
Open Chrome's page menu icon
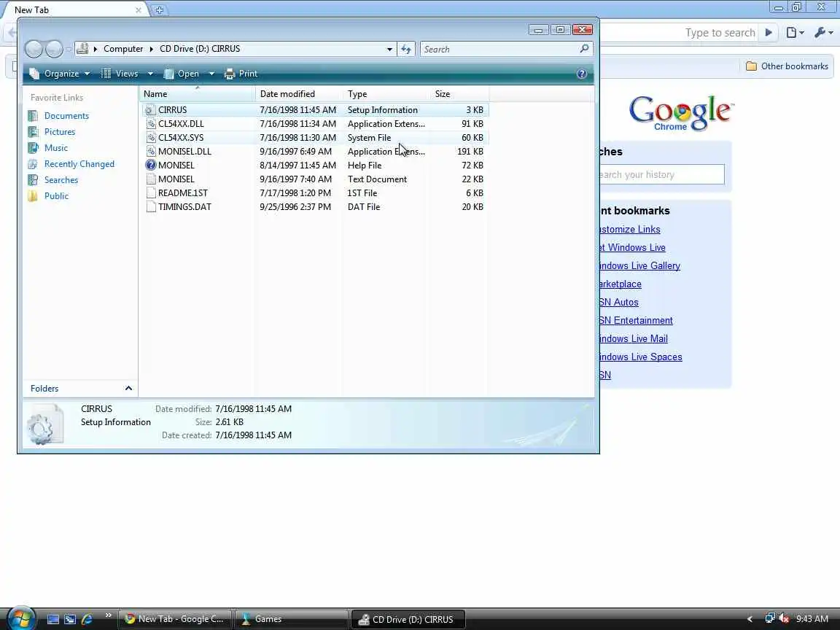click(x=795, y=33)
